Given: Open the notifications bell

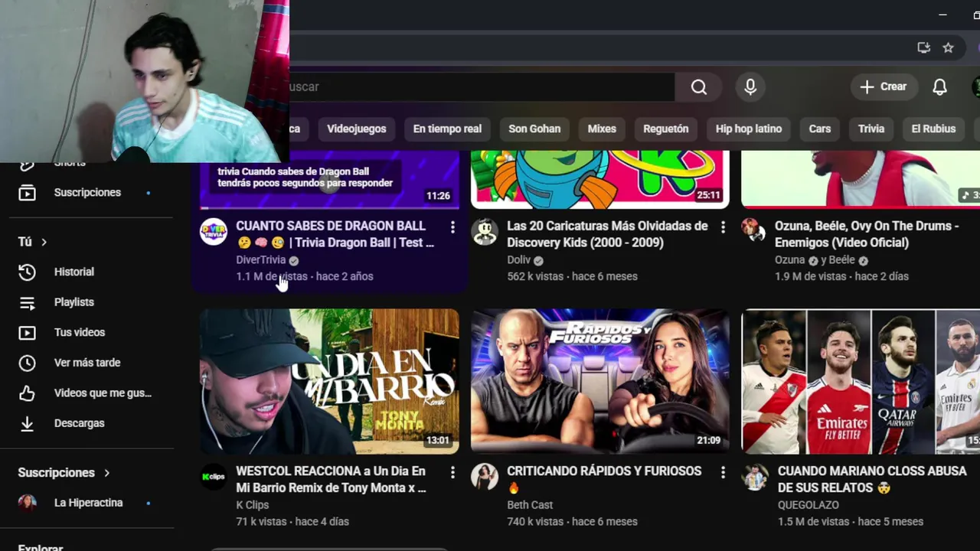Looking at the screenshot, I should click(x=939, y=87).
